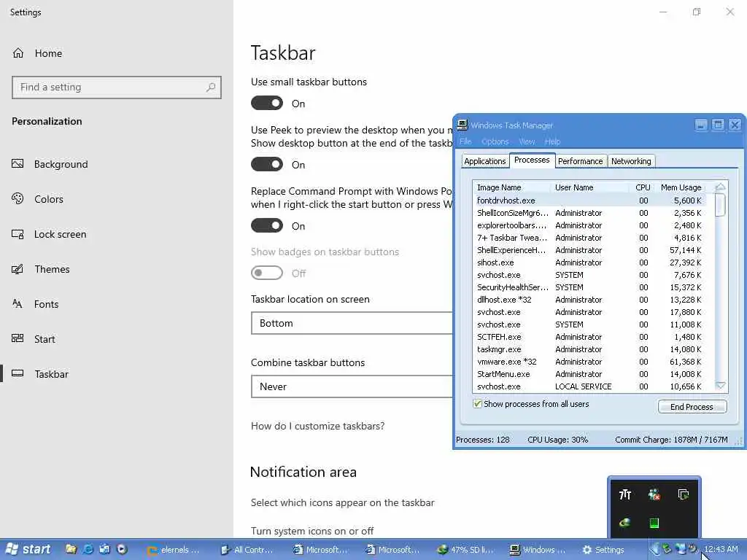Open Turn system icons on or off link

pyautogui.click(x=311, y=531)
